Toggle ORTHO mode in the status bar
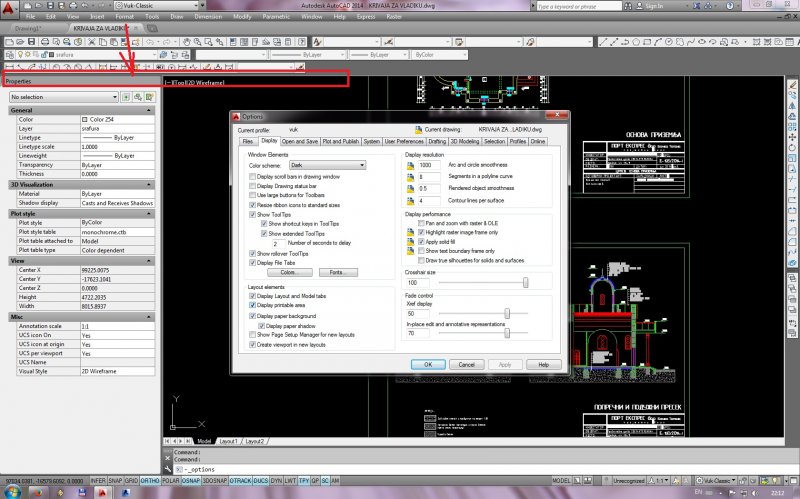Viewport: 800px width, 499px height. [150, 481]
